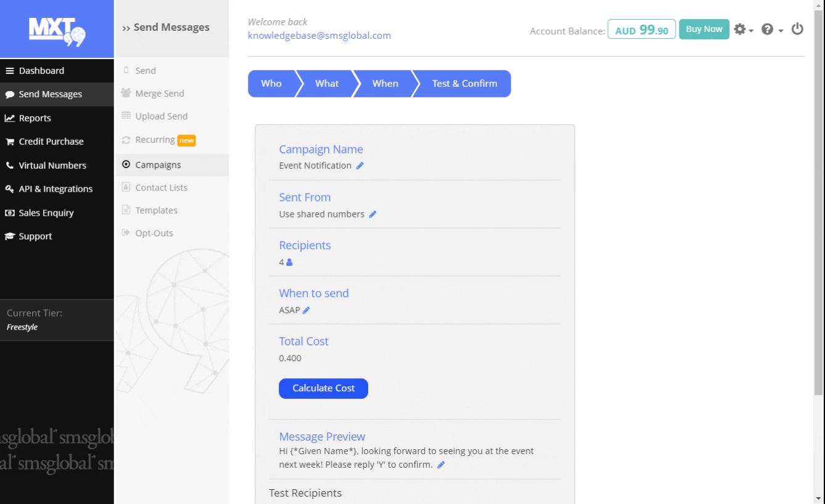Viewport: 825px width, 504px height.
Task: Click the message preview edit pencil
Action: tap(441, 465)
